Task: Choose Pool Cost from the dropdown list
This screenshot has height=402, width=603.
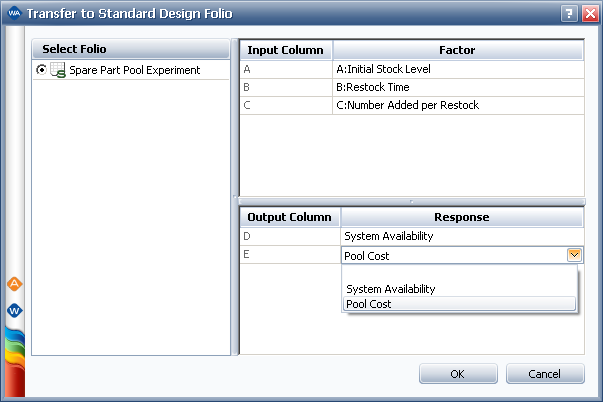Action: click(368, 304)
